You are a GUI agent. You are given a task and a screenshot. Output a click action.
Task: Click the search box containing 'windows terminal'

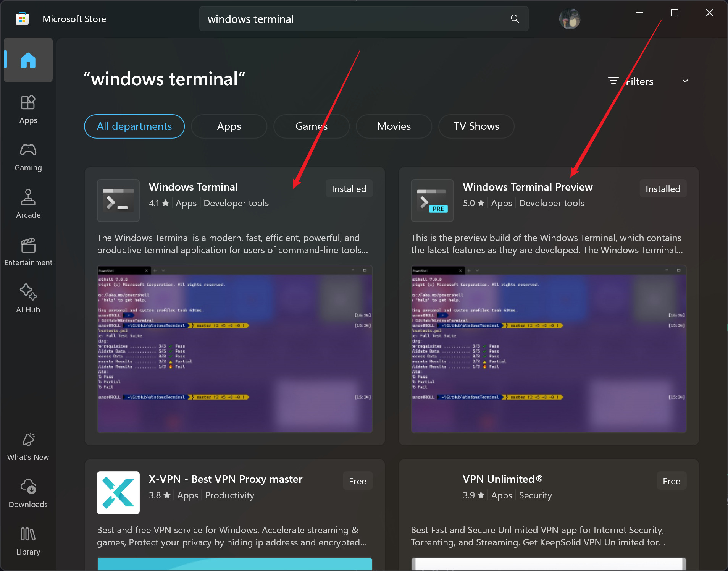pyautogui.click(x=364, y=19)
